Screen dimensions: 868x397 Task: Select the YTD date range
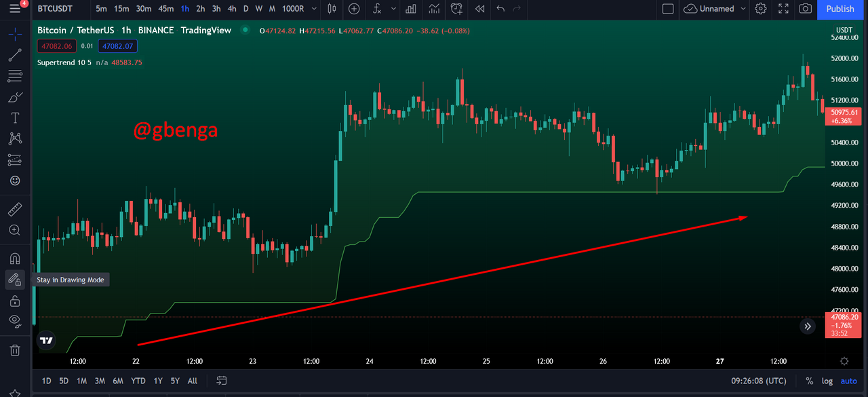[x=138, y=381]
